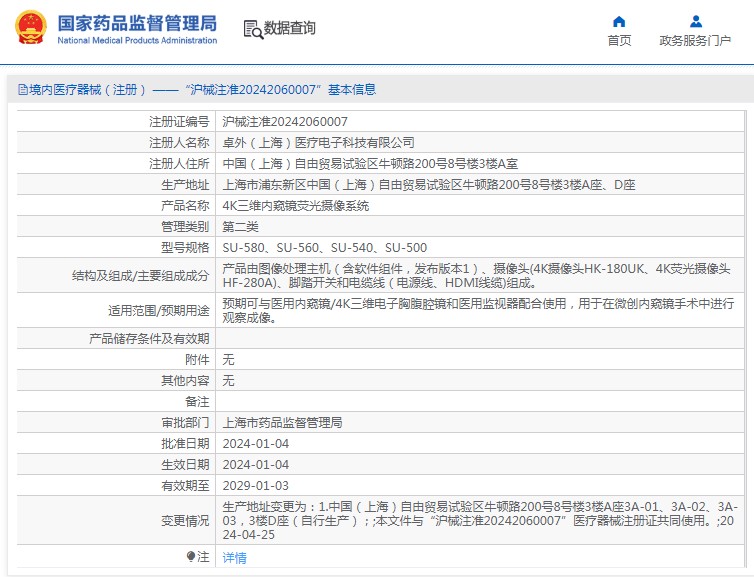The image size is (754, 577).
Task: Click the 管理类别 row label
Action: click(185, 227)
